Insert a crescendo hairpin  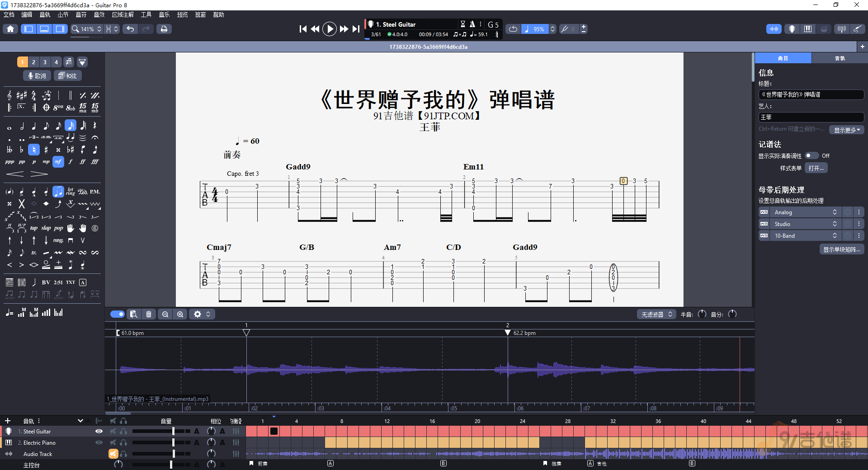(15, 174)
